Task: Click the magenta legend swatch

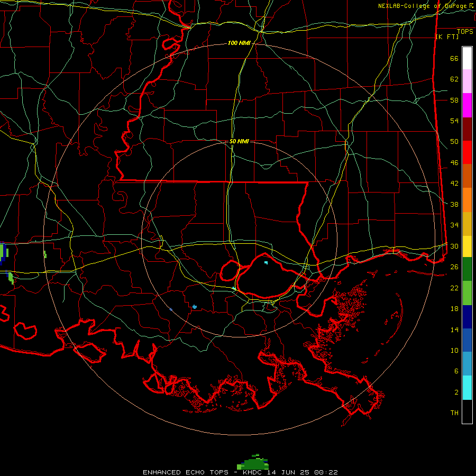Action: (467, 105)
